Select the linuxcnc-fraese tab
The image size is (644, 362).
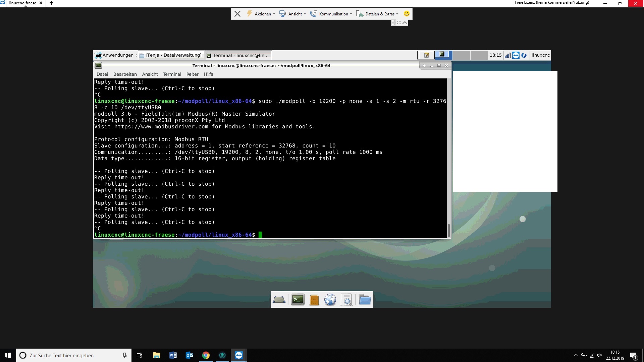tap(22, 3)
